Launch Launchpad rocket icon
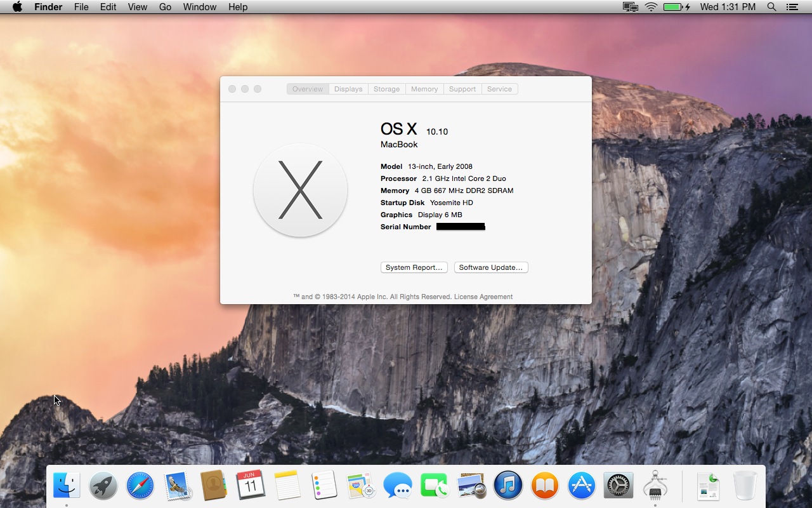Viewport: 812px width, 508px height. 103,486
